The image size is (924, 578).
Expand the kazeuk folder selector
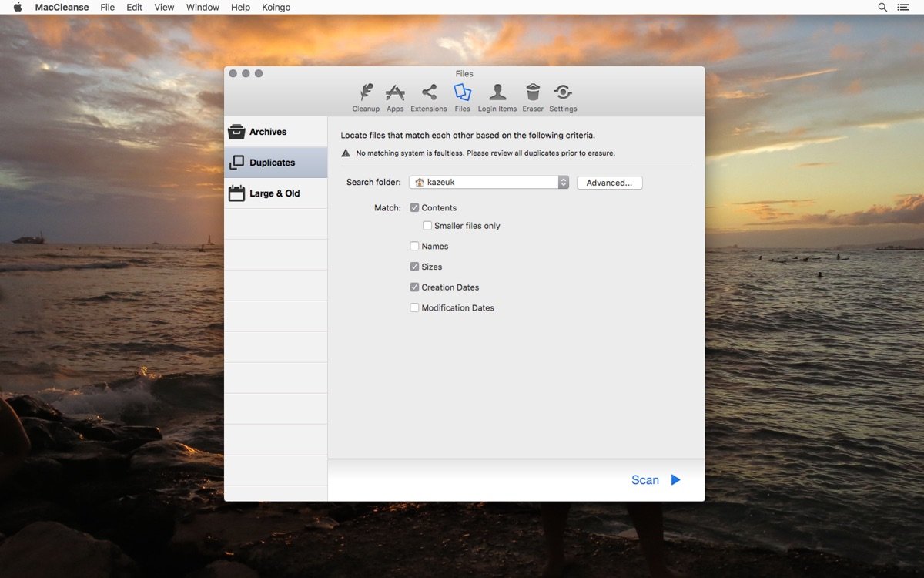click(562, 183)
